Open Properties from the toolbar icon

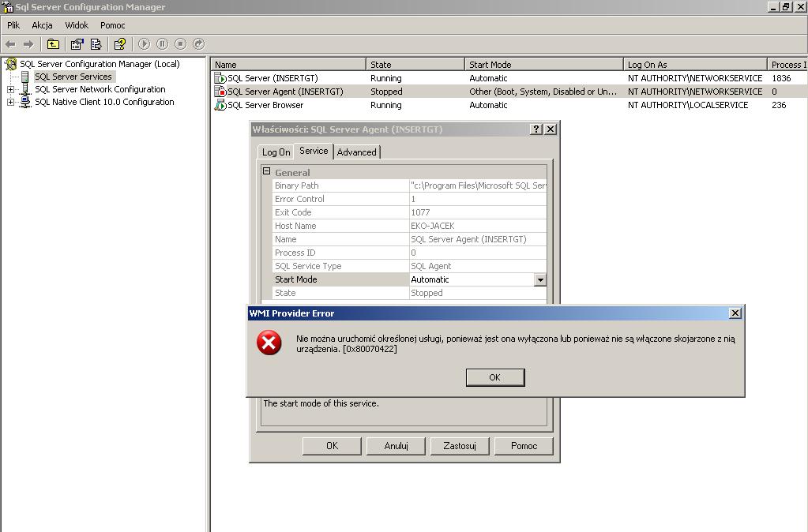tap(77, 44)
